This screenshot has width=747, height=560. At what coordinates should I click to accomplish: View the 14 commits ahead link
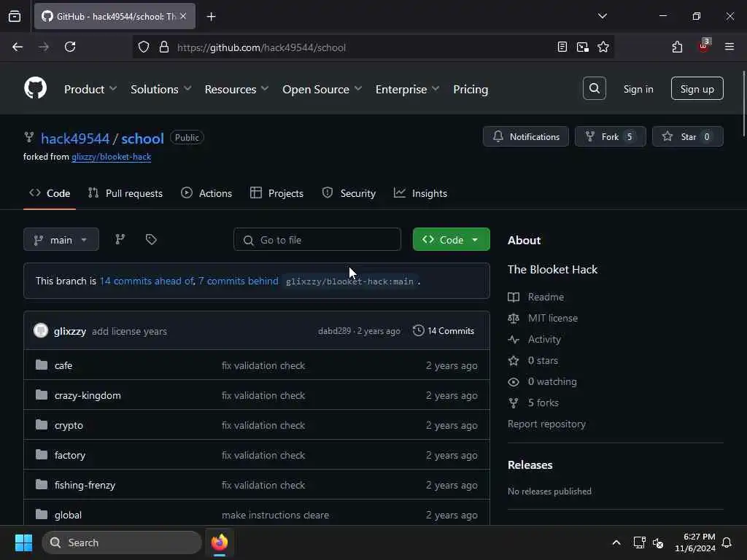tap(147, 281)
